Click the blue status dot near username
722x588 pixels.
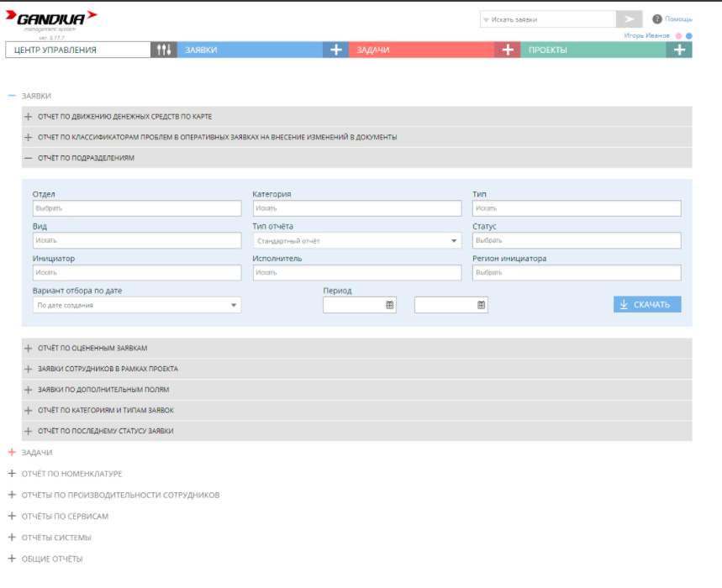689,36
